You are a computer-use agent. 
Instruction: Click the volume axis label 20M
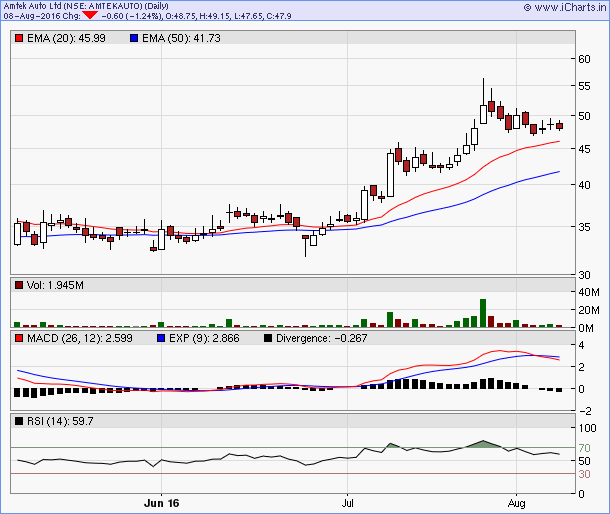(x=589, y=310)
